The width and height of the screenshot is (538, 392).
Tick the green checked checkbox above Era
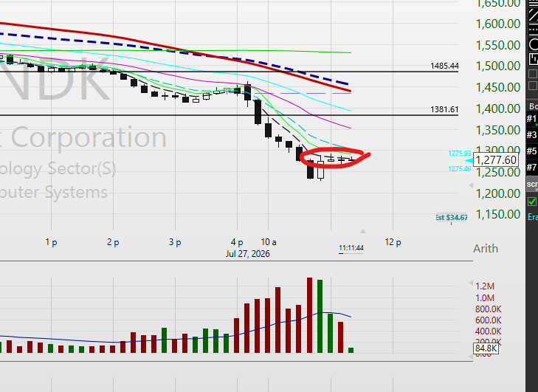pos(532,202)
